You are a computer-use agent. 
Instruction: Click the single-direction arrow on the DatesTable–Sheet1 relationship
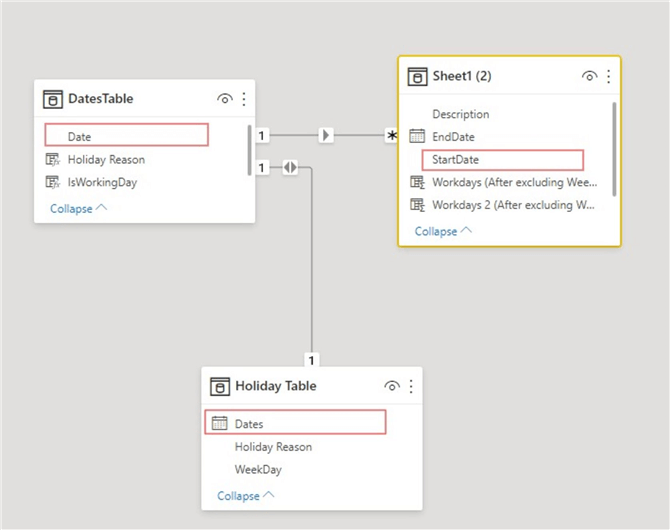click(325, 135)
